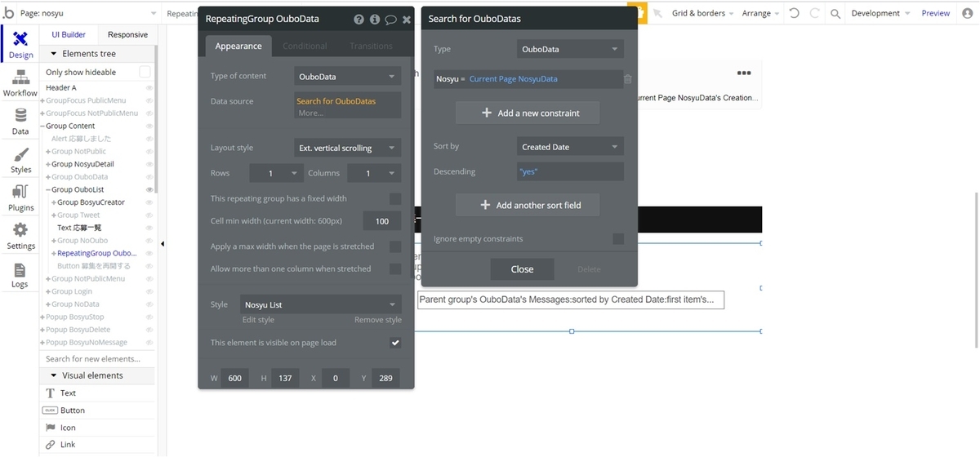Screen dimensions: 980x457
Task: Switch to the UI Builder tab
Action: [69, 34]
